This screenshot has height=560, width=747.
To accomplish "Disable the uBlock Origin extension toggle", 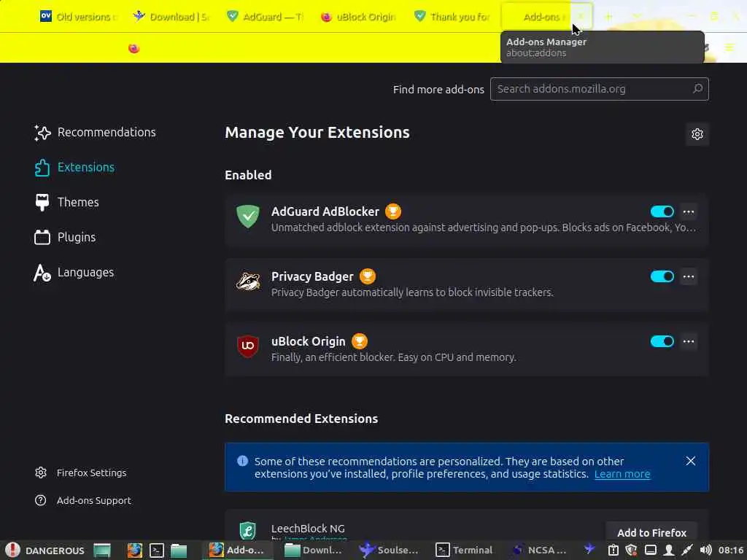I will (x=662, y=341).
